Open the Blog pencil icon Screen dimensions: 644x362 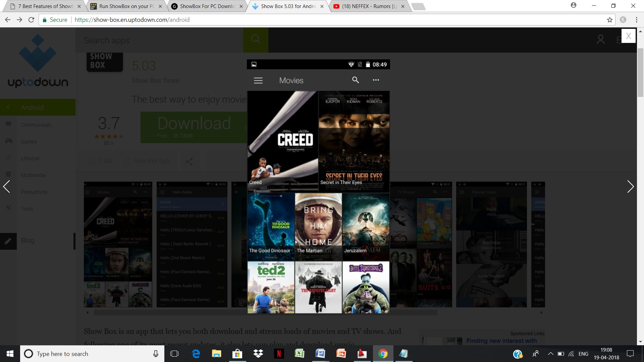(x=8, y=241)
